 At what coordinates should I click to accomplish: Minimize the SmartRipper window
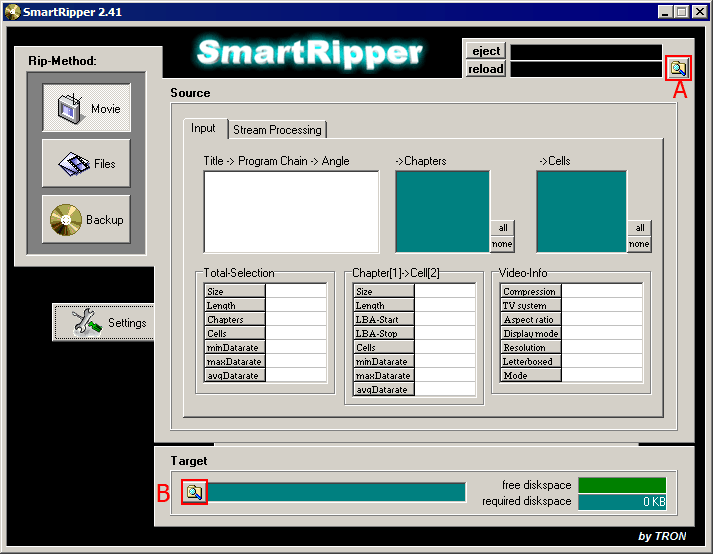pyautogui.click(x=665, y=12)
